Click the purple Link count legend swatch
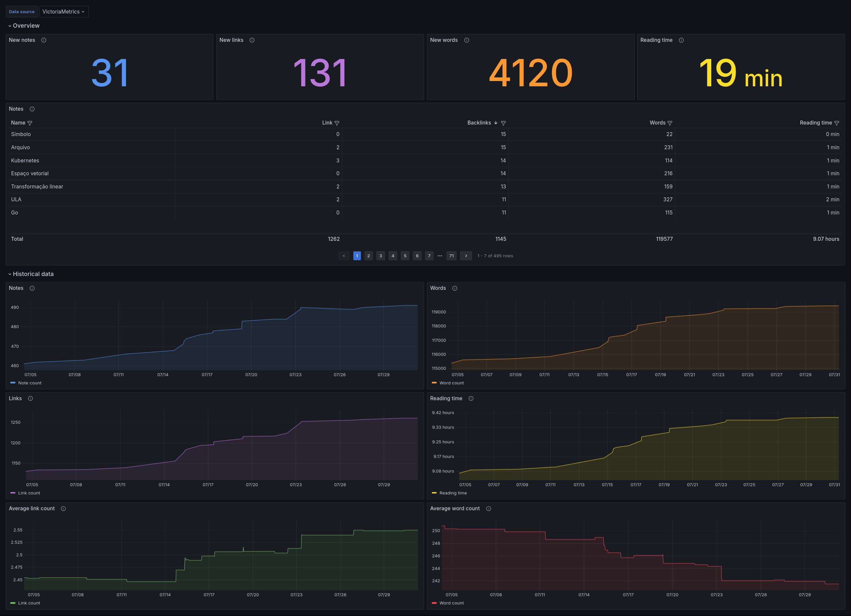 pyautogui.click(x=13, y=493)
